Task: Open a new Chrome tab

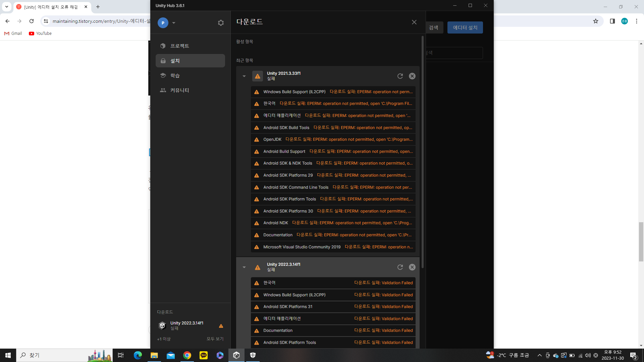Action: pyautogui.click(x=98, y=7)
